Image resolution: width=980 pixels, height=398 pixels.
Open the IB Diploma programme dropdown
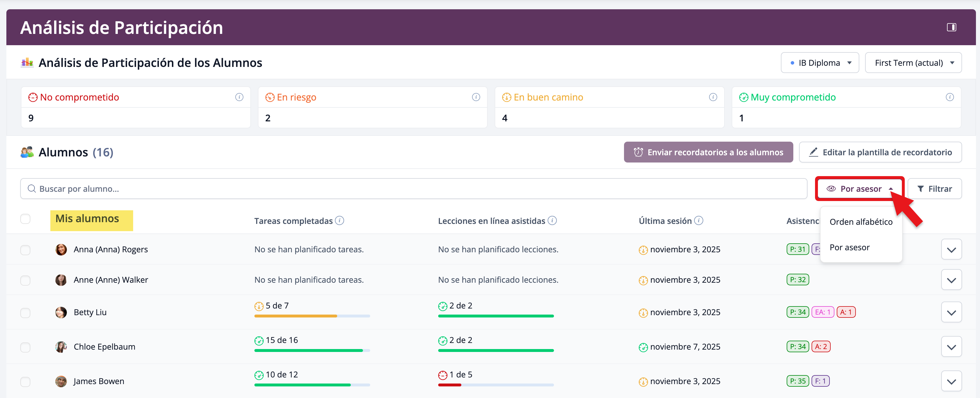(x=819, y=63)
